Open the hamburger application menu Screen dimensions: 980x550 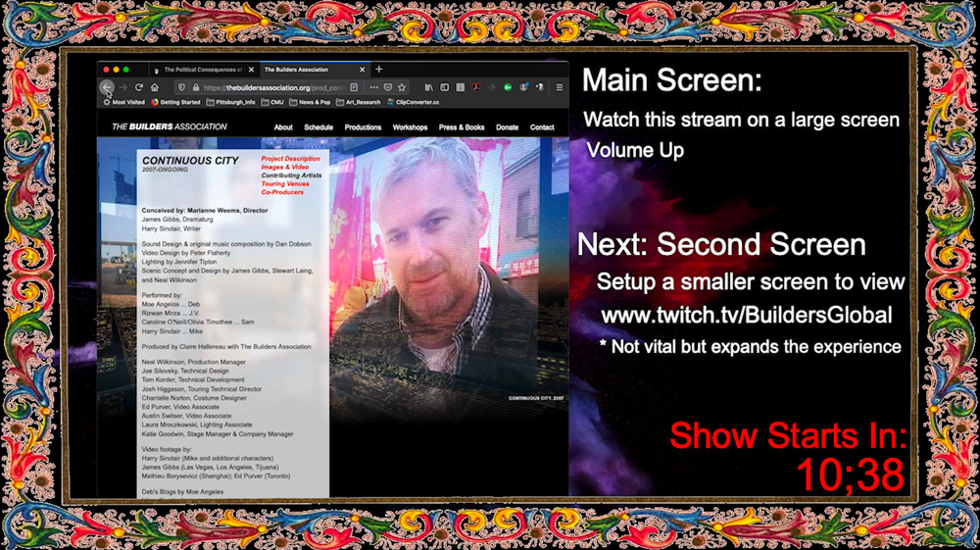pos(560,87)
